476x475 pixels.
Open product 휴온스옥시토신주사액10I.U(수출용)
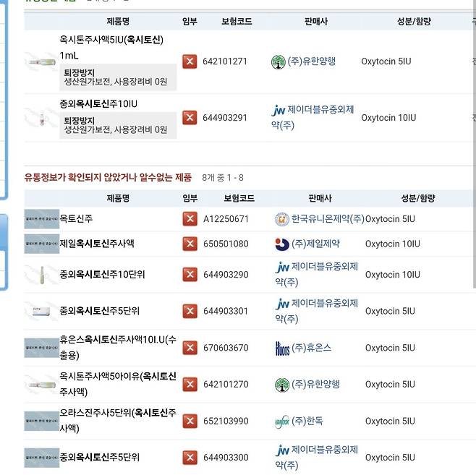point(118,347)
